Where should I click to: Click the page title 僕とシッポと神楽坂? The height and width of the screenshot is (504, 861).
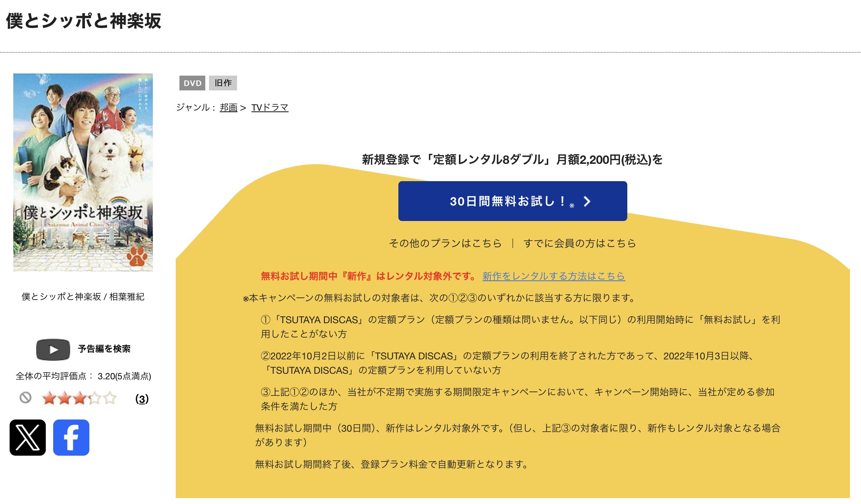point(84,21)
